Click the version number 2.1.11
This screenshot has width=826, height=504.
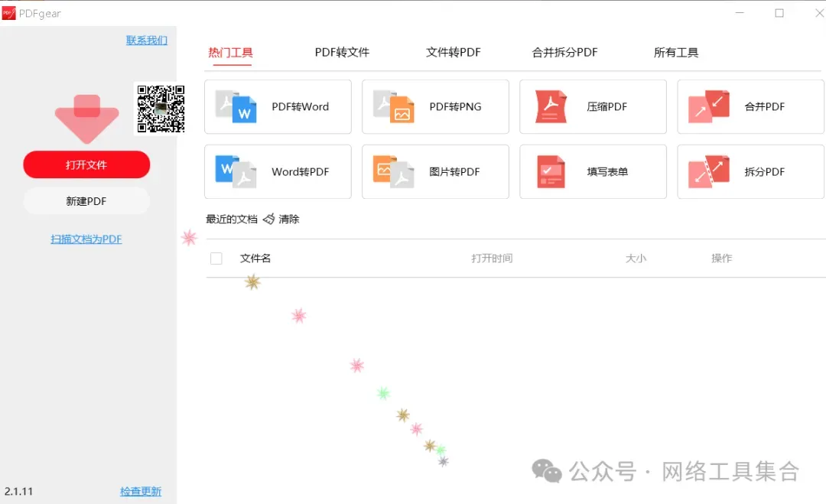[x=18, y=491]
